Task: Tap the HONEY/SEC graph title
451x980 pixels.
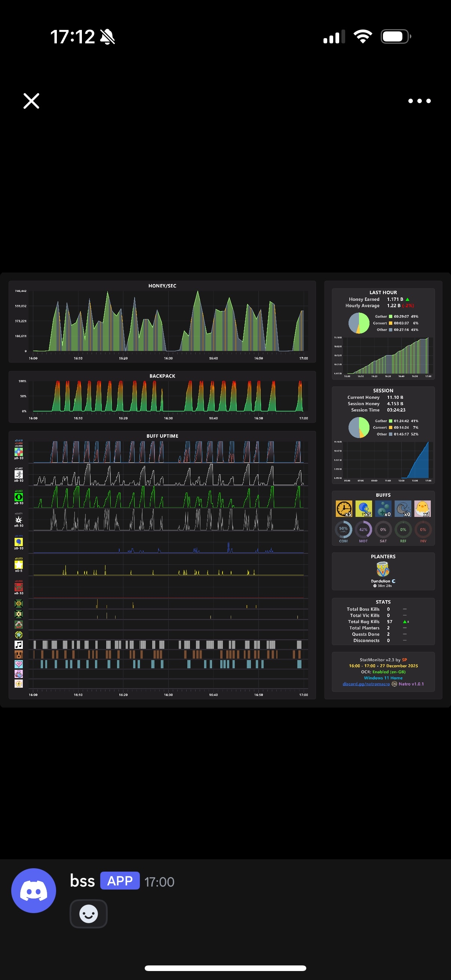Action: (162, 286)
